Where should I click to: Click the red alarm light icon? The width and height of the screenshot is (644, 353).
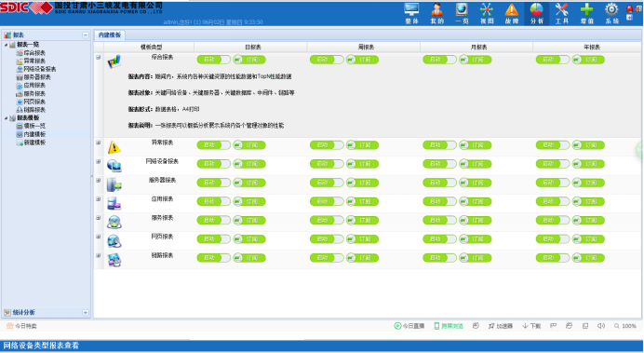click(630, 8)
